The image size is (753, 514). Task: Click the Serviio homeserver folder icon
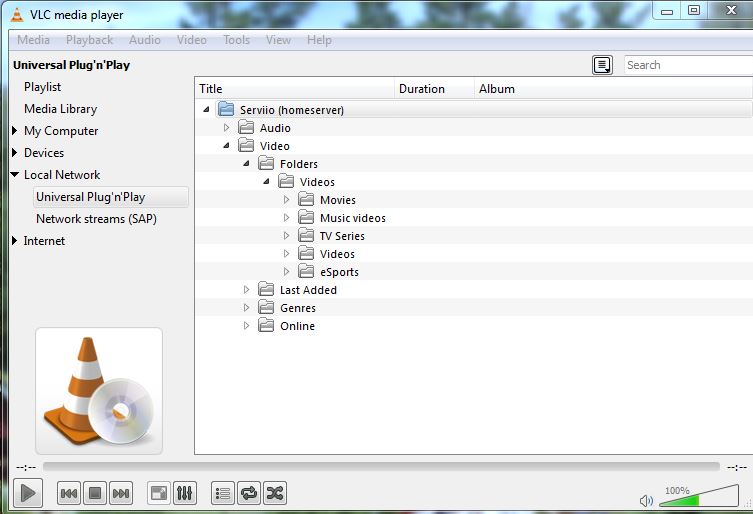tap(226, 110)
